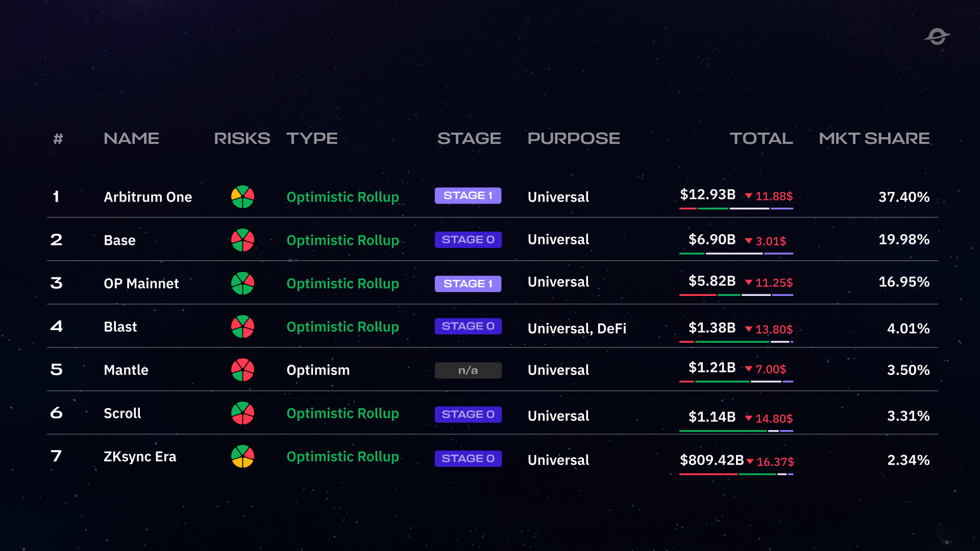Open OP Mainnet risk pie icon
This screenshot has height=551, width=980.
pos(243,284)
